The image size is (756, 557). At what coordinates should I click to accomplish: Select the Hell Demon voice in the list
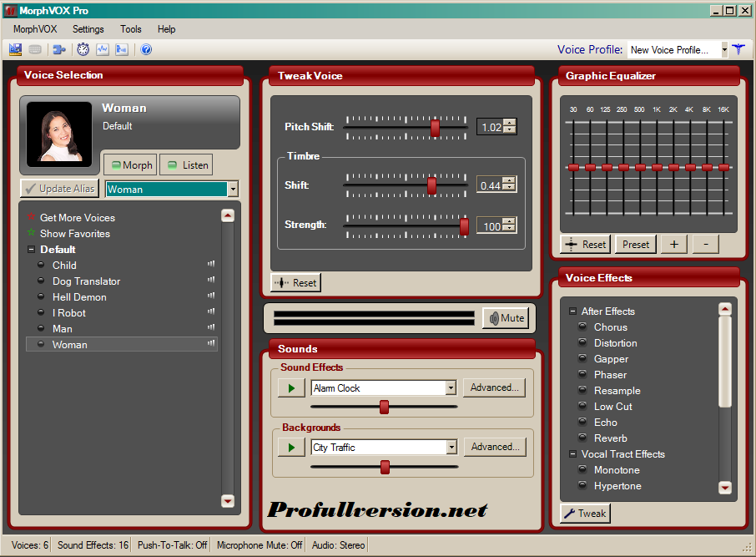coord(79,296)
